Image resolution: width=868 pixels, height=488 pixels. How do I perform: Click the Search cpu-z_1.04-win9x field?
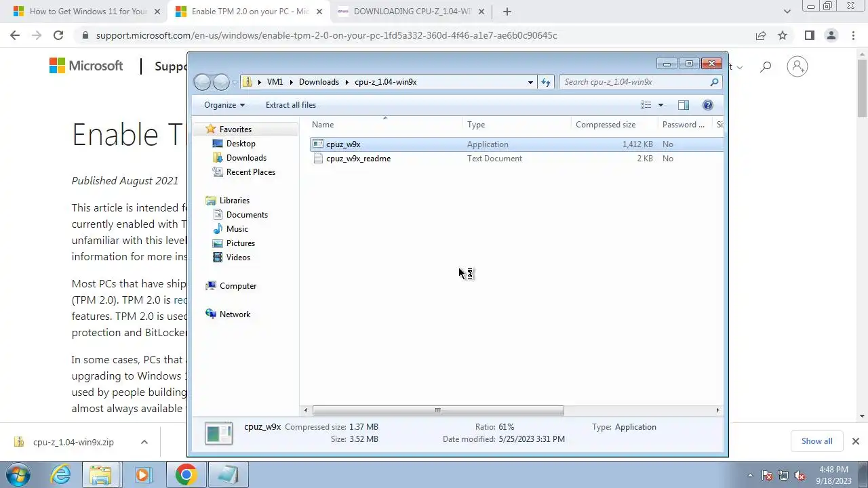[634, 82]
